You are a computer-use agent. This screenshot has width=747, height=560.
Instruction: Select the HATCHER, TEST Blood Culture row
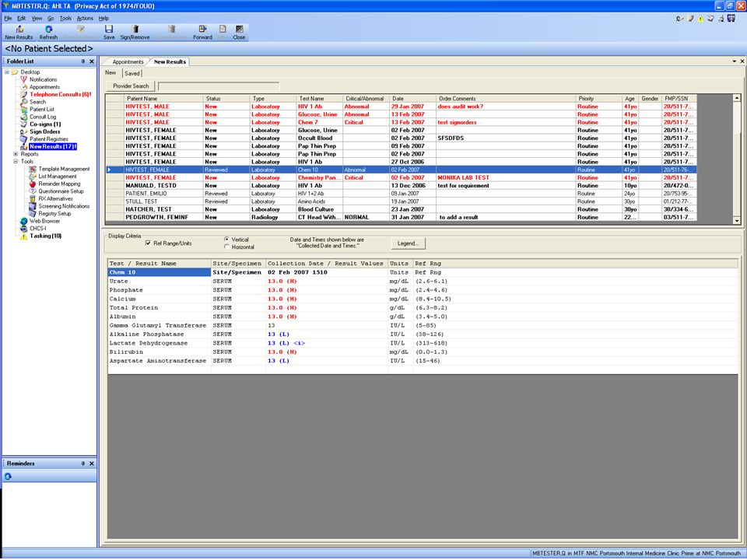click(401, 209)
